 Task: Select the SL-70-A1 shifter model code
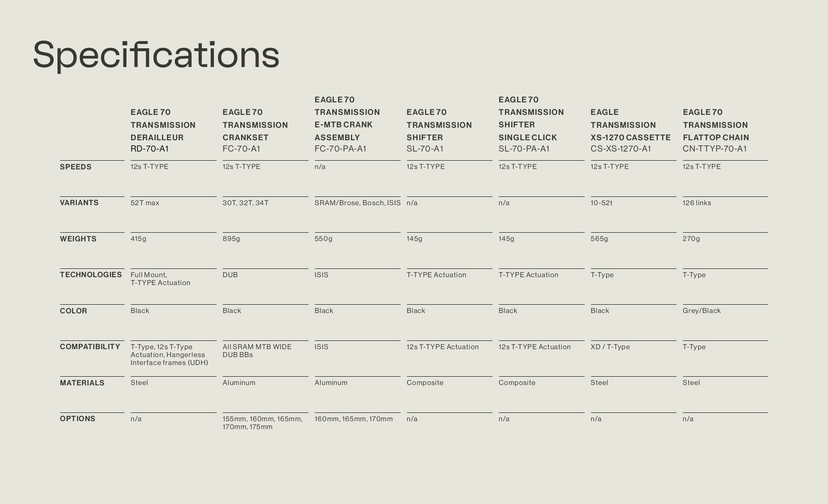[x=425, y=149]
